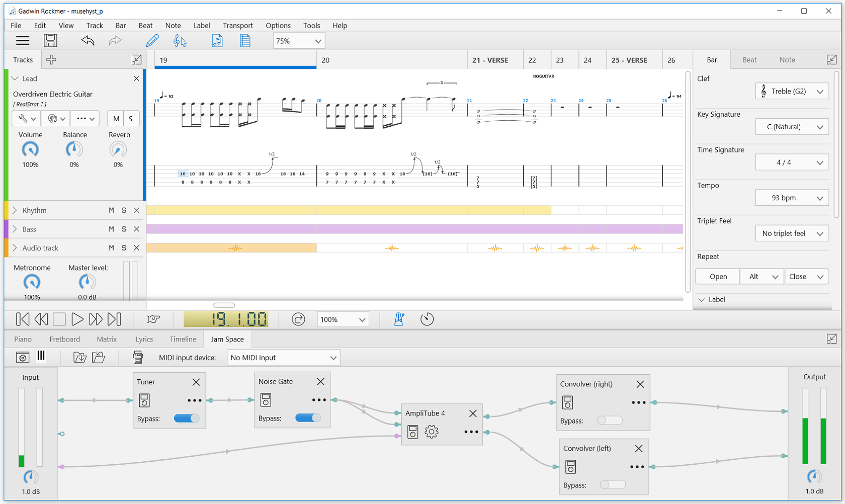Click the loop repeat icon on transport bar
Image resolution: width=845 pixels, height=504 pixels.
[x=298, y=319]
